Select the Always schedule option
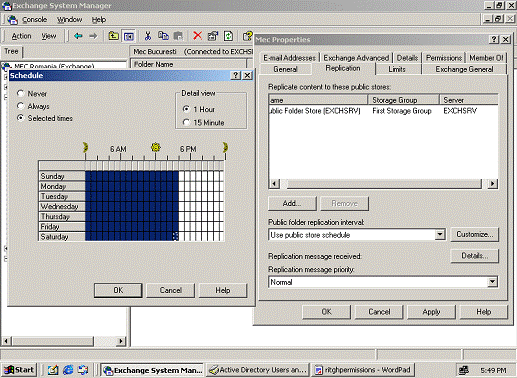Viewport: 517px width, 378px height. [x=21, y=106]
